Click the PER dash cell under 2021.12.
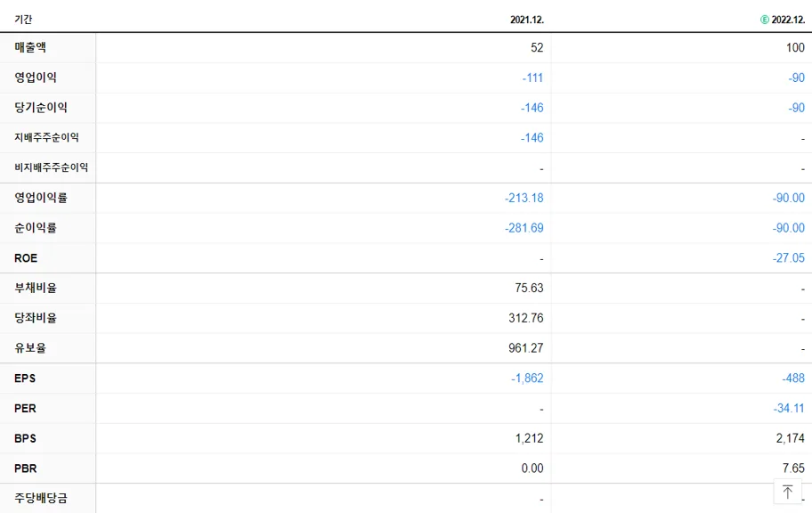This screenshot has height=513, width=812. pyautogui.click(x=541, y=409)
